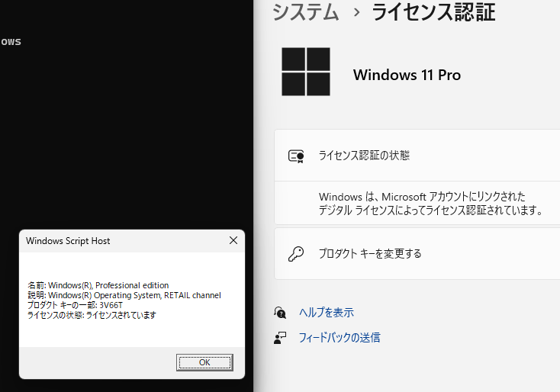
Task: Expand the ライセンス認証の状態 section
Action: point(417,156)
